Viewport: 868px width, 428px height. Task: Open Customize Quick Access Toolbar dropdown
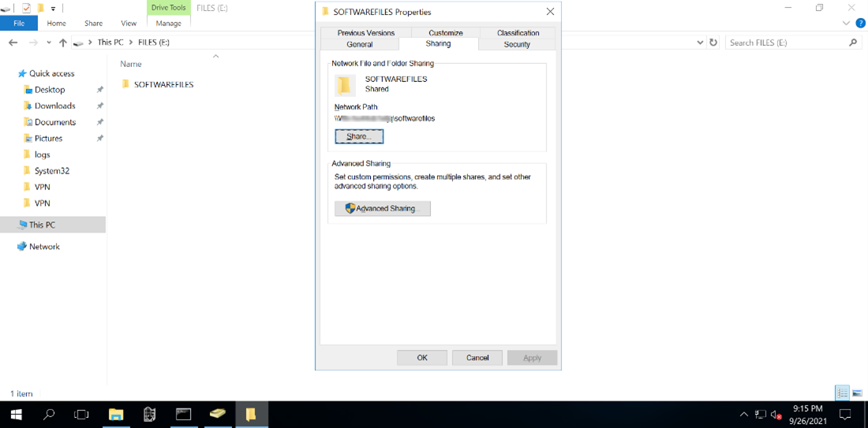(53, 9)
